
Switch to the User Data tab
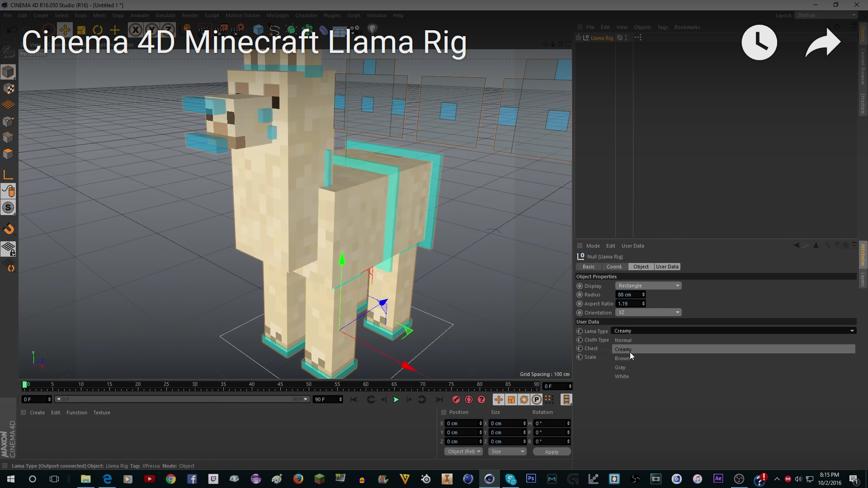[x=667, y=267]
